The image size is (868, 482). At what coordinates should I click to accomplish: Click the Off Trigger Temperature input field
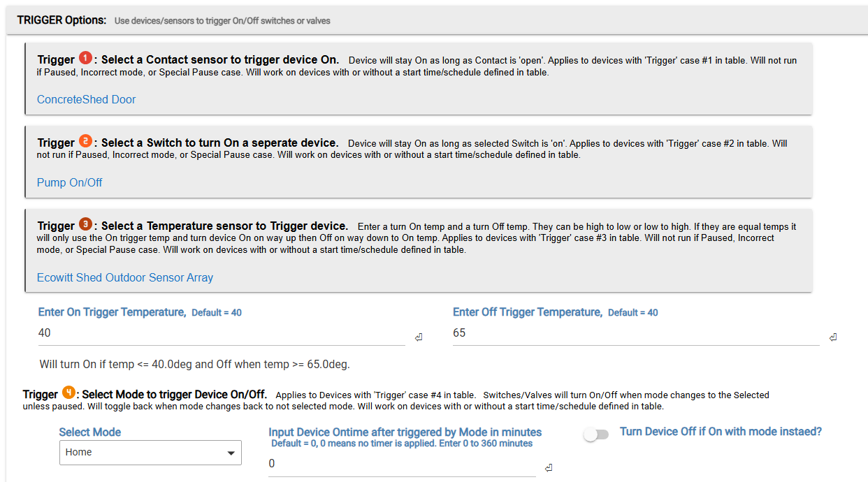pos(635,334)
